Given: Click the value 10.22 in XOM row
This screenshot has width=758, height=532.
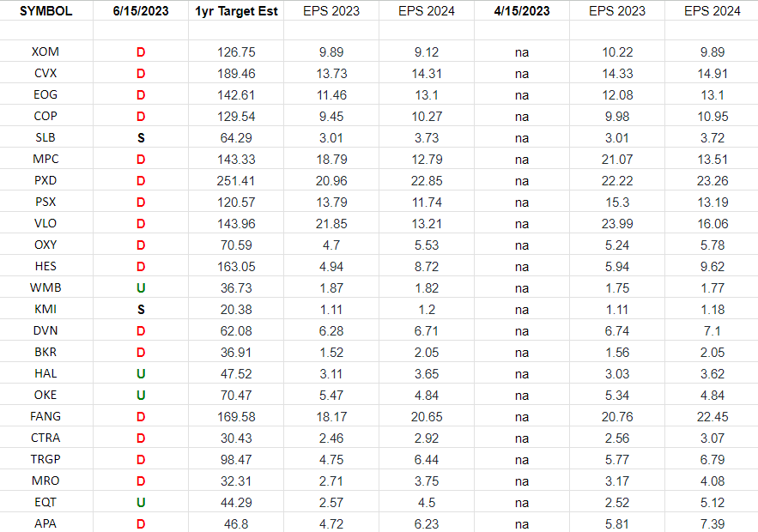Looking at the screenshot, I should click(617, 52).
